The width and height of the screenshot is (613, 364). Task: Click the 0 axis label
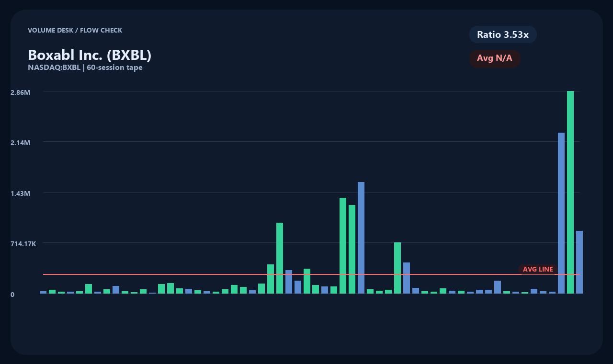pos(12,295)
